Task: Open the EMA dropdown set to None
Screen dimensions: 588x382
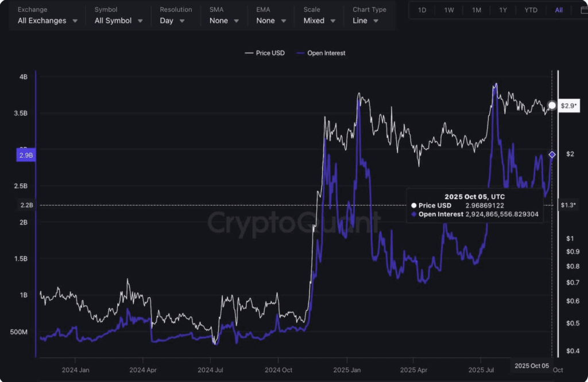Action: [x=271, y=21]
